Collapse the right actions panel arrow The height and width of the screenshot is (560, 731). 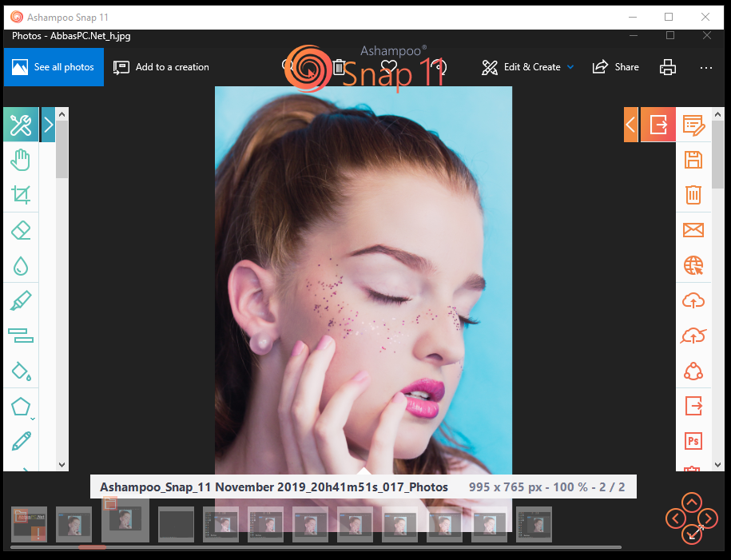tap(631, 125)
